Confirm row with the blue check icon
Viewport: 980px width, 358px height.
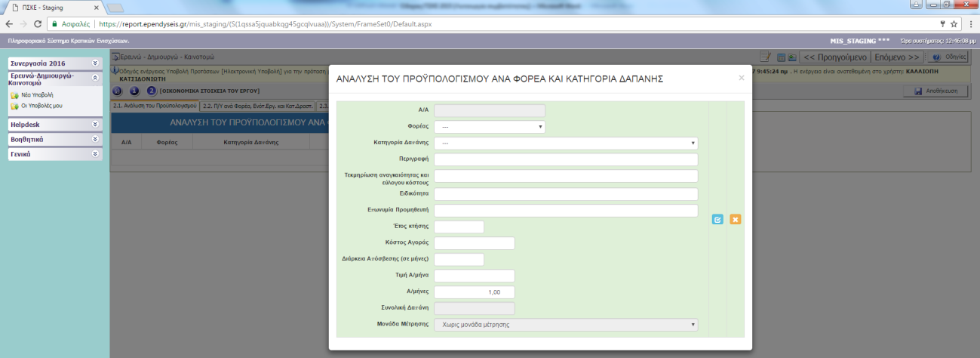click(x=717, y=220)
